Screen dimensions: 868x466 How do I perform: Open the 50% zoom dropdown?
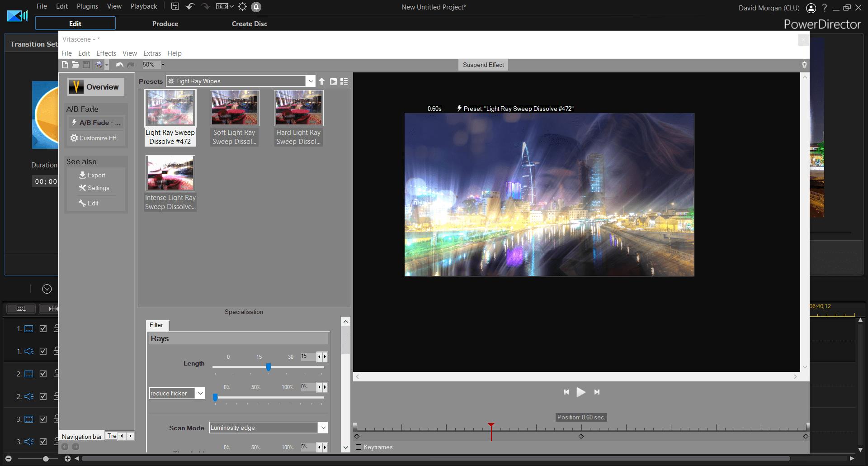tap(163, 65)
